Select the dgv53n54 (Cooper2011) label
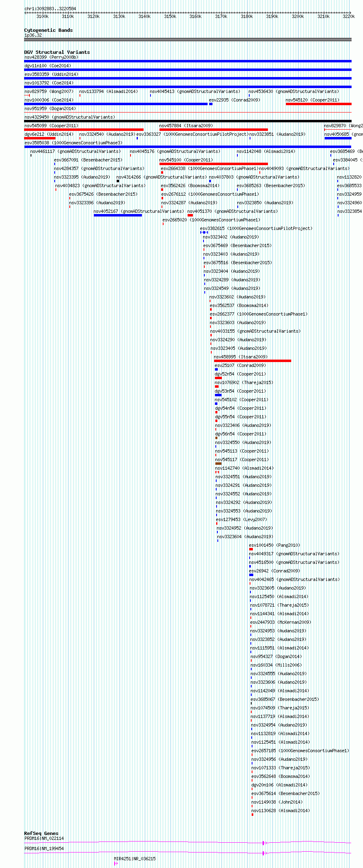363x868 pixels. [x=240, y=391]
